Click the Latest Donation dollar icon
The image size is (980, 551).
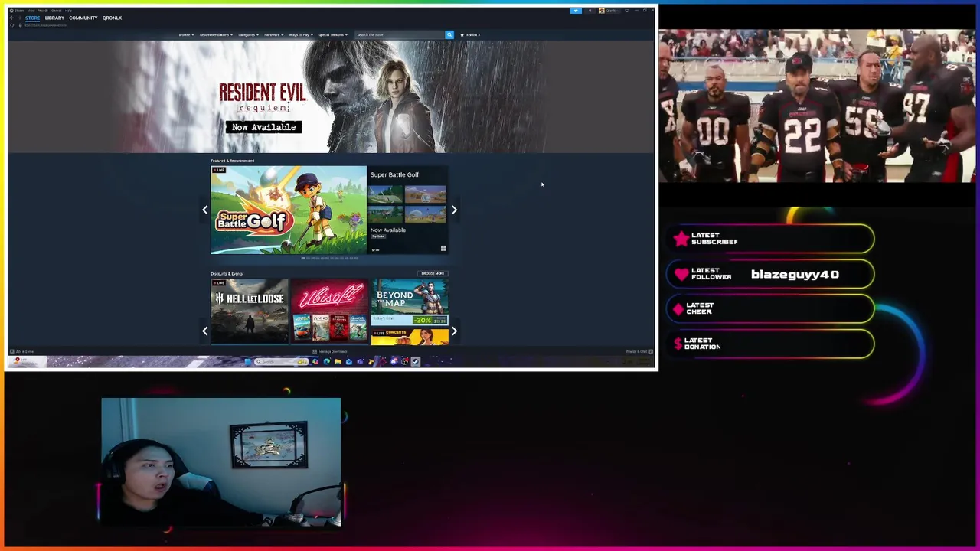(678, 344)
